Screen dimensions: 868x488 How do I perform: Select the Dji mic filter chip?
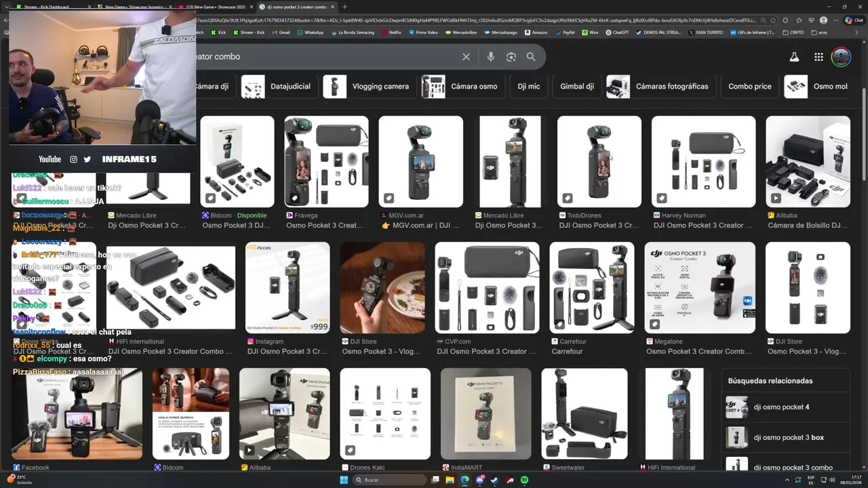pos(528,87)
